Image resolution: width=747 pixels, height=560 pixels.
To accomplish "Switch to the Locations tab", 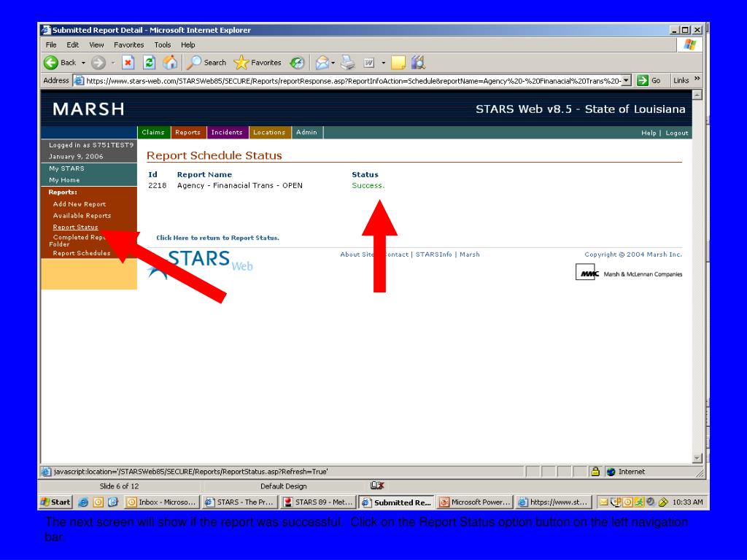I will point(269,133).
